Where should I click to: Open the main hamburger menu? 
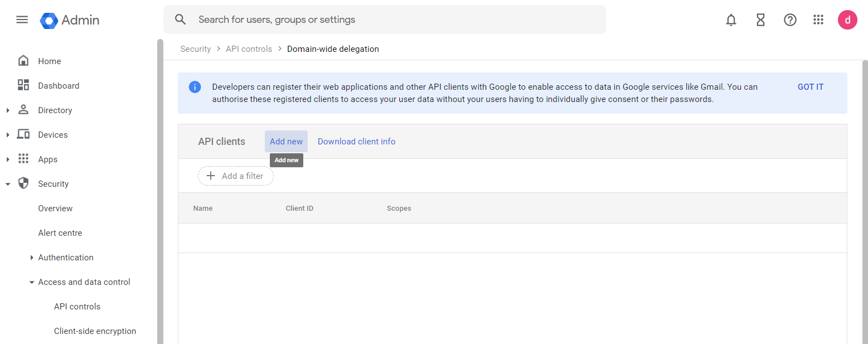22,20
